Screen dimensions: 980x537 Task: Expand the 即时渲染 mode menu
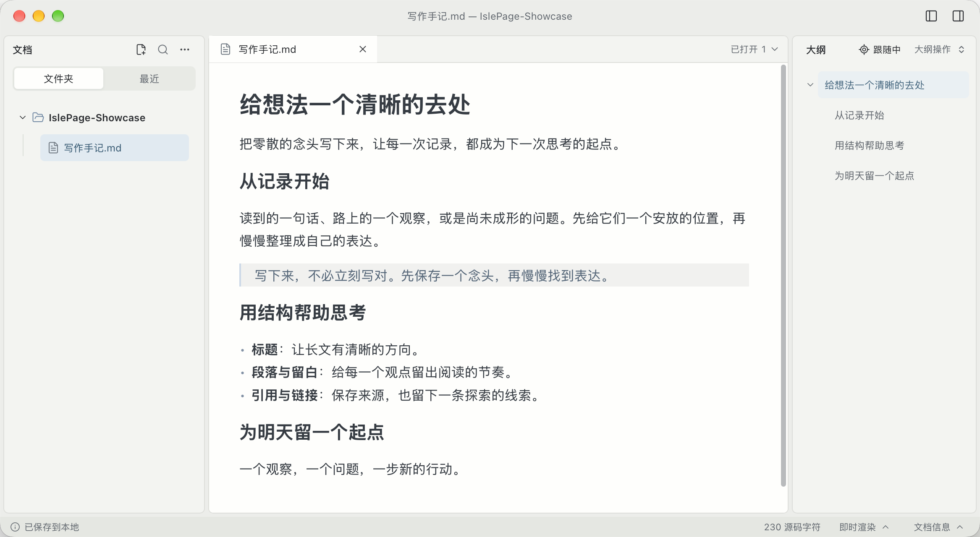[x=864, y=527]
